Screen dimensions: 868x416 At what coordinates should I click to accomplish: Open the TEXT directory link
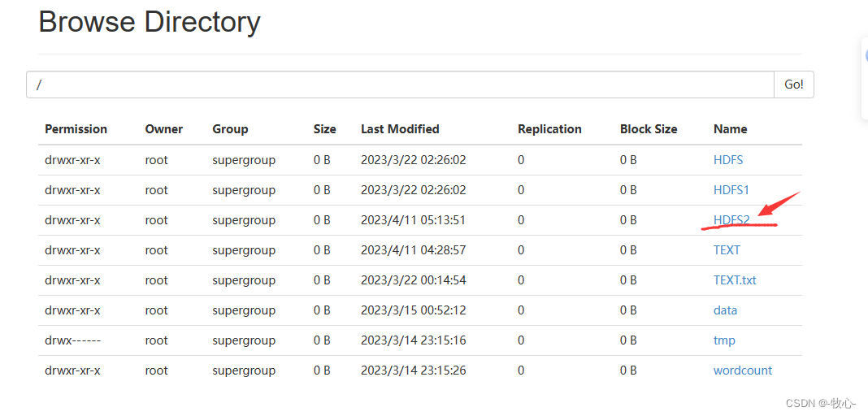(727, 249)
